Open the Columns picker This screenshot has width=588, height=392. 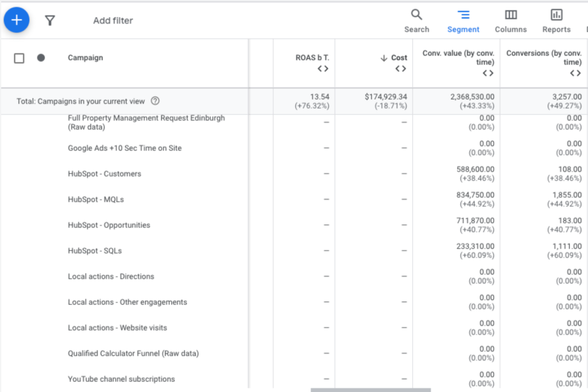[510, 21]
